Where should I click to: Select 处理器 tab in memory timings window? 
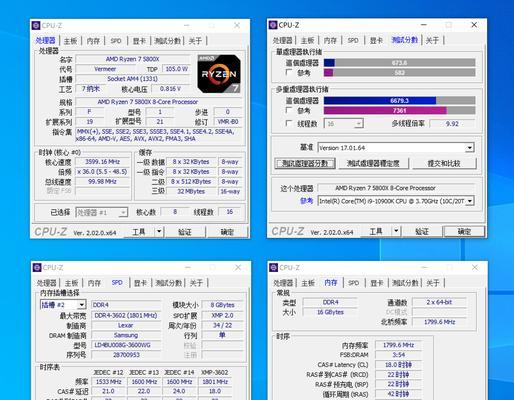pos(283,283)
